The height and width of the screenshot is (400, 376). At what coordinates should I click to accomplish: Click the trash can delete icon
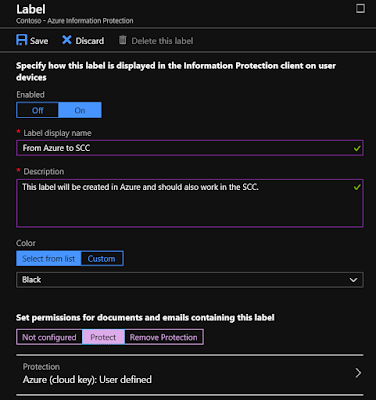123,40
